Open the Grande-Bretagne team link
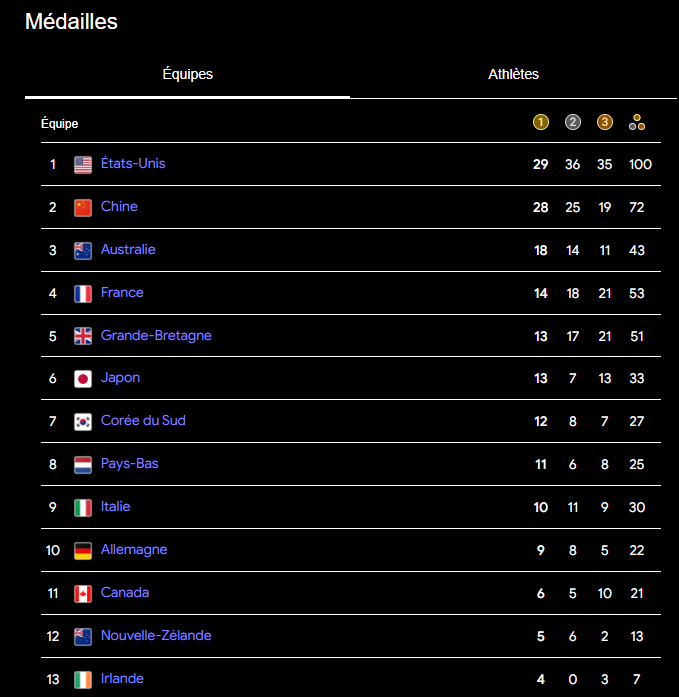 click(x=156, y=336)
